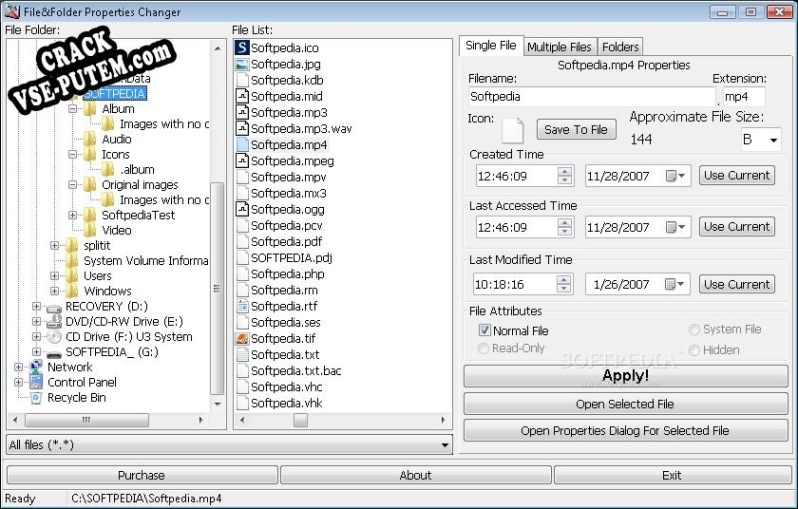
Task: Click Use Current for Last Modified Time
Action: pyautogui.click(x=737, y=284)
